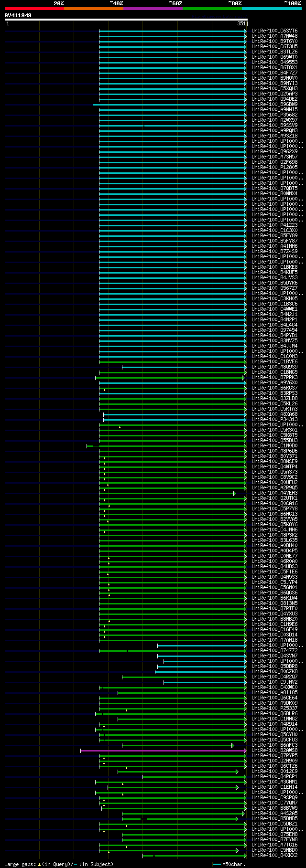Select the AV411949 query name
This screenshot has width=306, height=868.
18,15
